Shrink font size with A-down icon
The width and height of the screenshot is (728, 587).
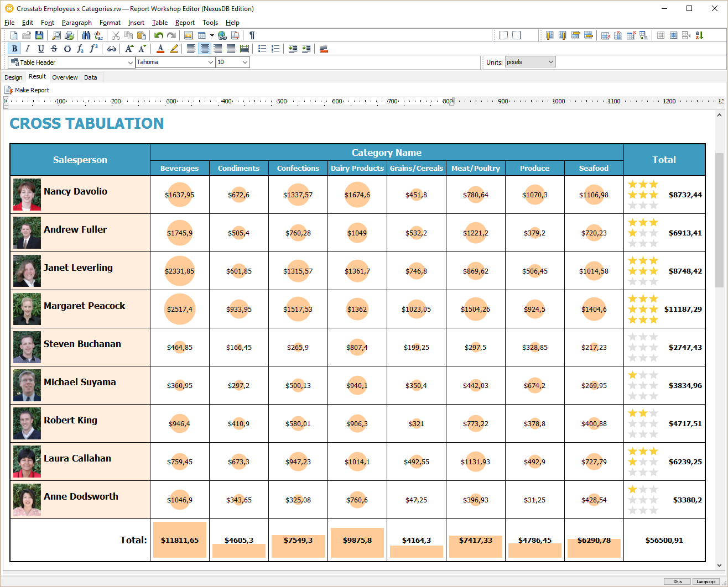[142, 49]
